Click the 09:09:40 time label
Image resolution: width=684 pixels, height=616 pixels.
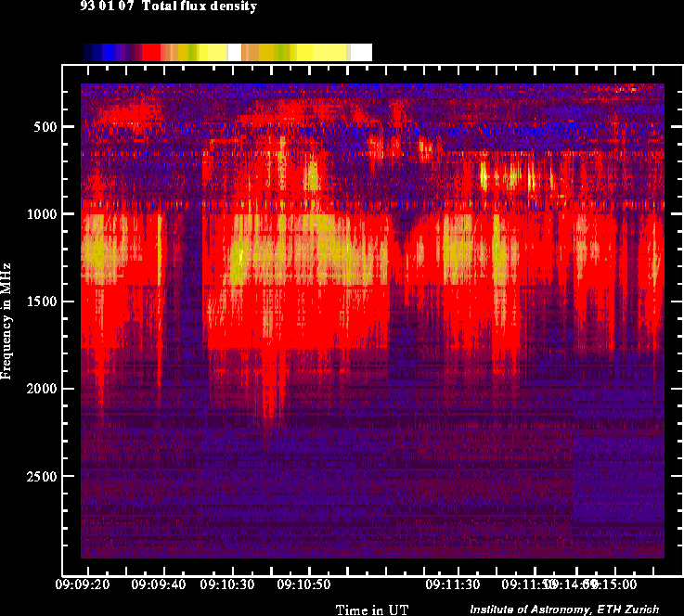[159, 584]
